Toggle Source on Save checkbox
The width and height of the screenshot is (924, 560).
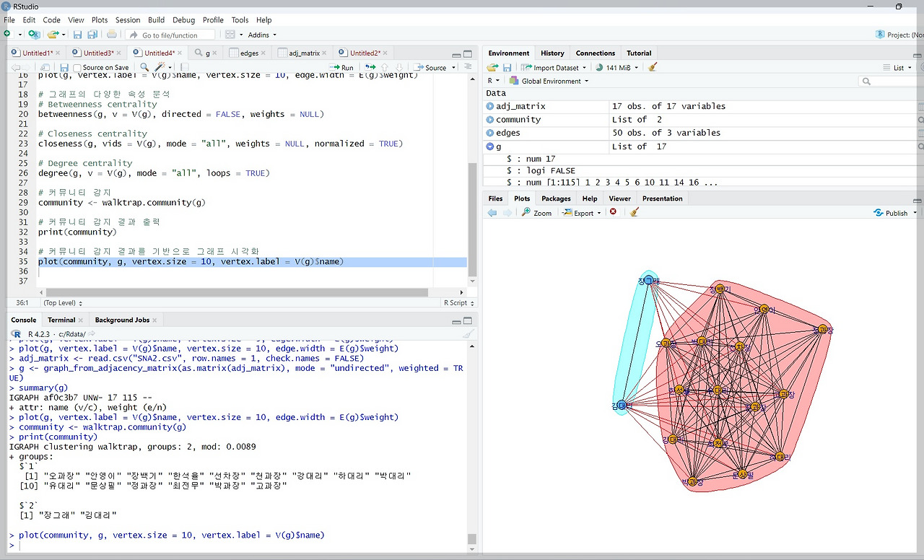click(77, 68)
